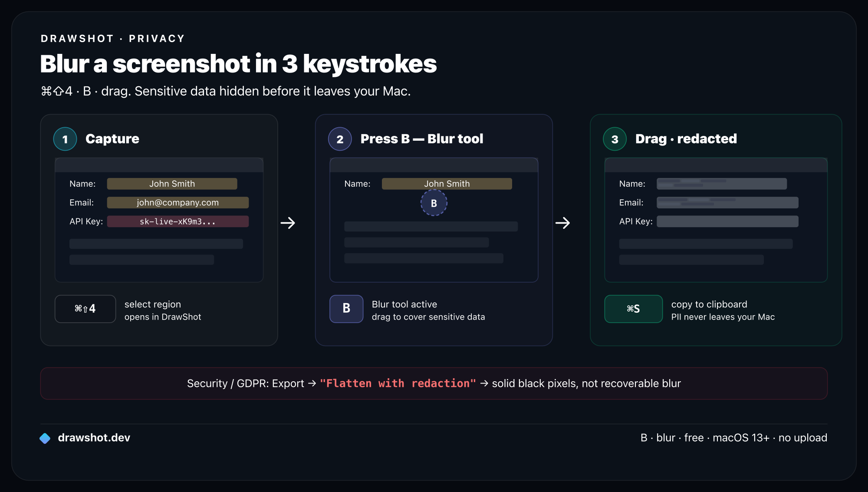868x492 pixels.
Task: Click the "Capture" card title
Action: point(112,139)
